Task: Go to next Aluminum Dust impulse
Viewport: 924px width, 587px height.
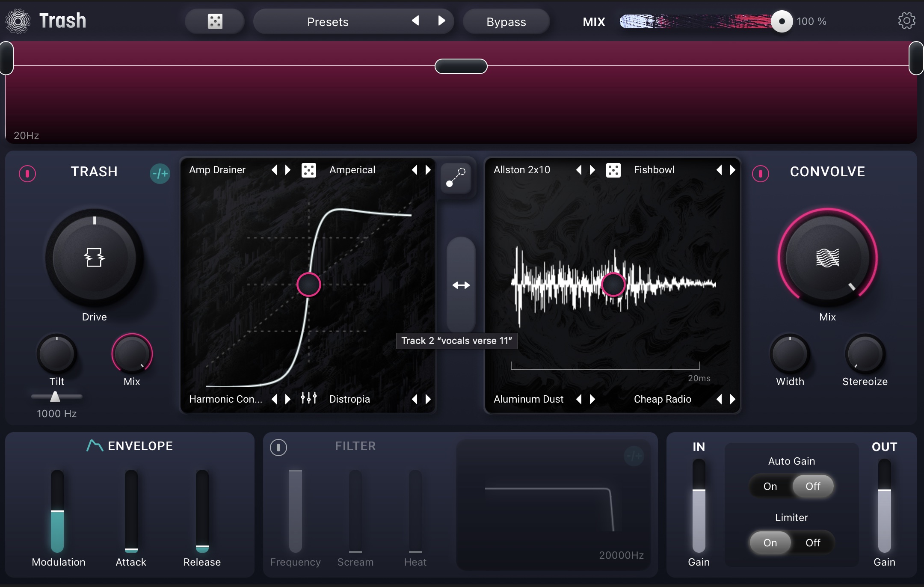Action: (592, 399)
